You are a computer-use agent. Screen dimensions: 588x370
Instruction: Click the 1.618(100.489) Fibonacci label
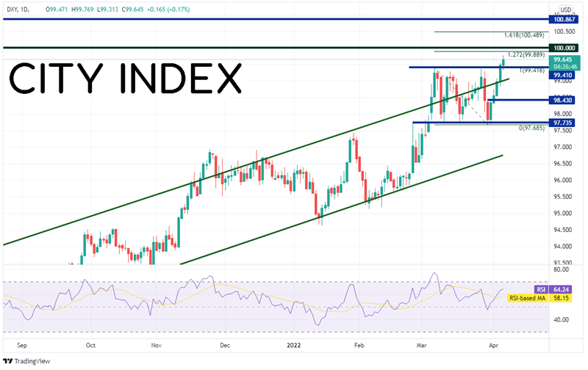pyautogui.click(x=524, y=35)
